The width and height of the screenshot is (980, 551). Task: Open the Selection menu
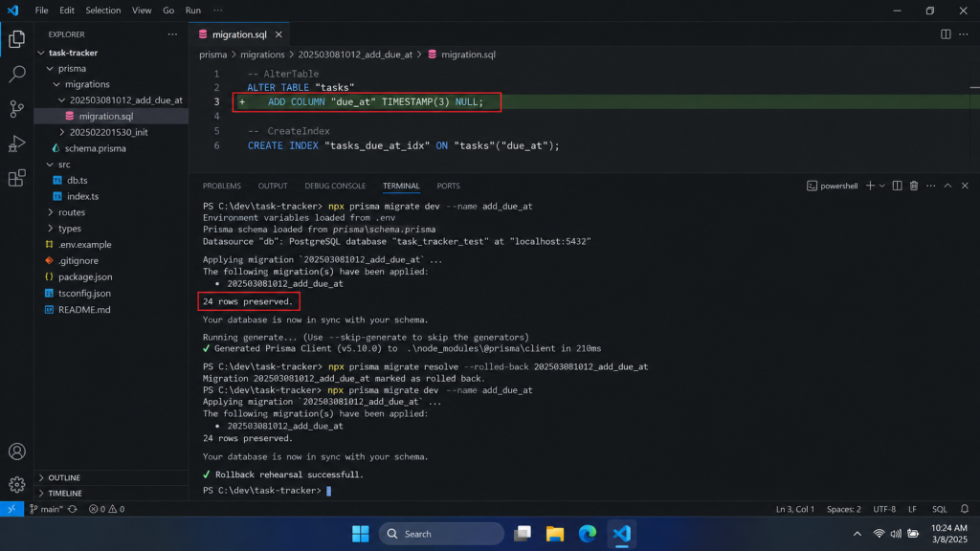coord(103,11)
